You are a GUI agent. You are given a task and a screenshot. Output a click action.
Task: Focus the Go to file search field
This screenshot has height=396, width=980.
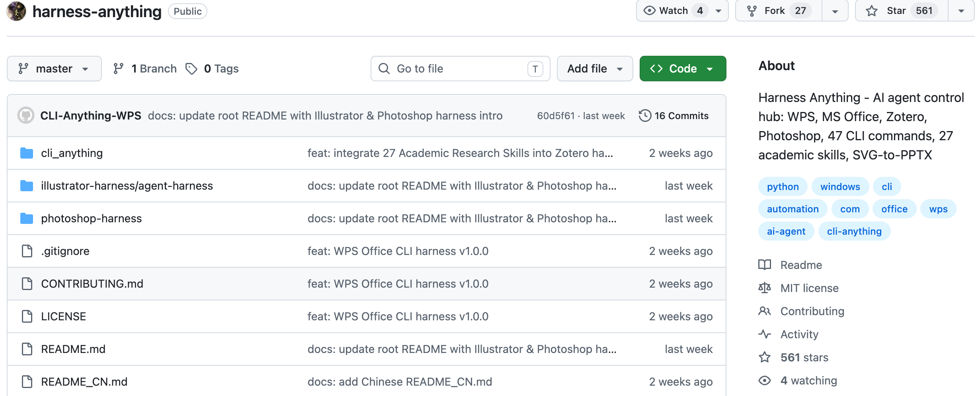[x=461, y=69]
